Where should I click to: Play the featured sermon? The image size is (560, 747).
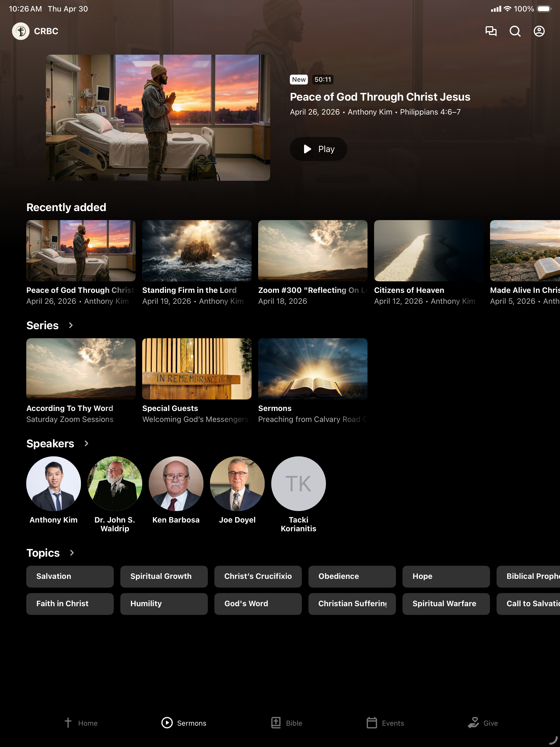(x=318, y=149)
